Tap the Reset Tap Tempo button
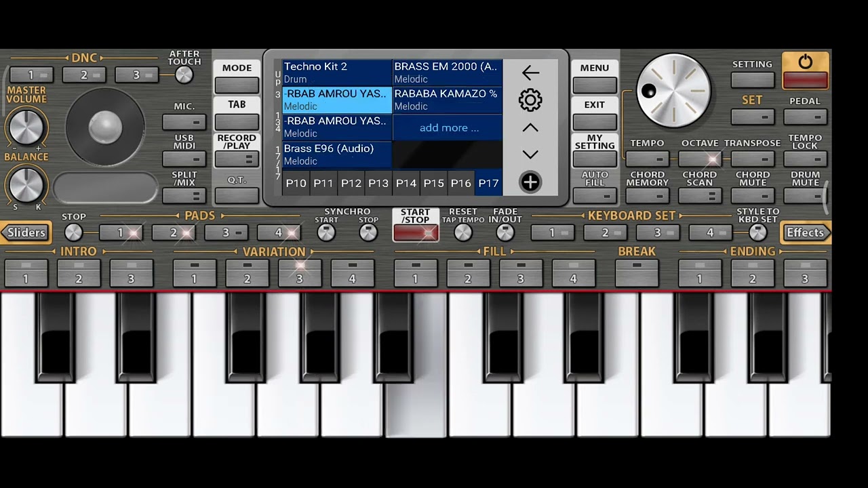 [463, 232]
